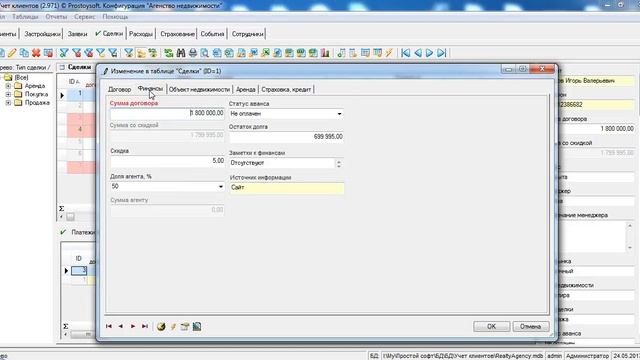The width and height of the screenshot is (640, 360).
Task: Click the bar chart icon in toolbar
Action: point(325,53)
